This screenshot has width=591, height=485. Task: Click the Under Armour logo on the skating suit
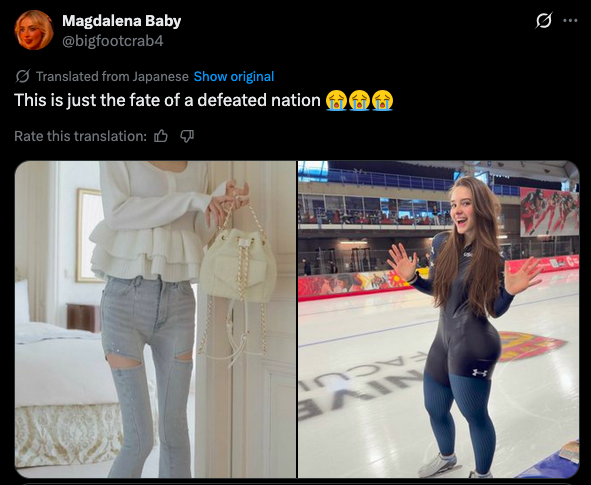[x=480, y=373]
